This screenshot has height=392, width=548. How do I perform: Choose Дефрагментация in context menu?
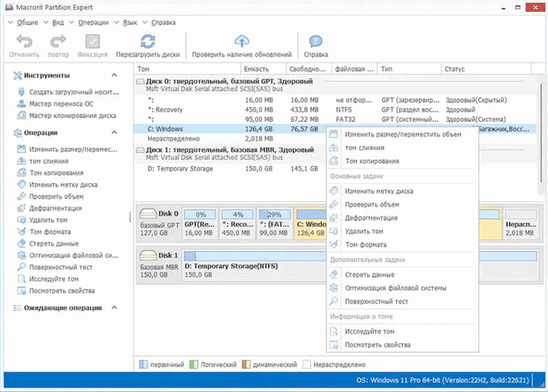[402, 218]
